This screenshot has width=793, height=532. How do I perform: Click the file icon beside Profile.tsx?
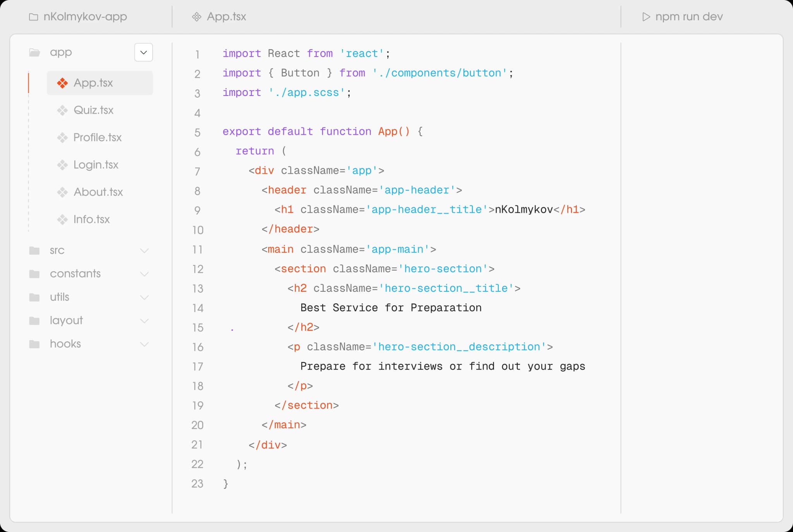pyautogui.click(x=62, y=137)
